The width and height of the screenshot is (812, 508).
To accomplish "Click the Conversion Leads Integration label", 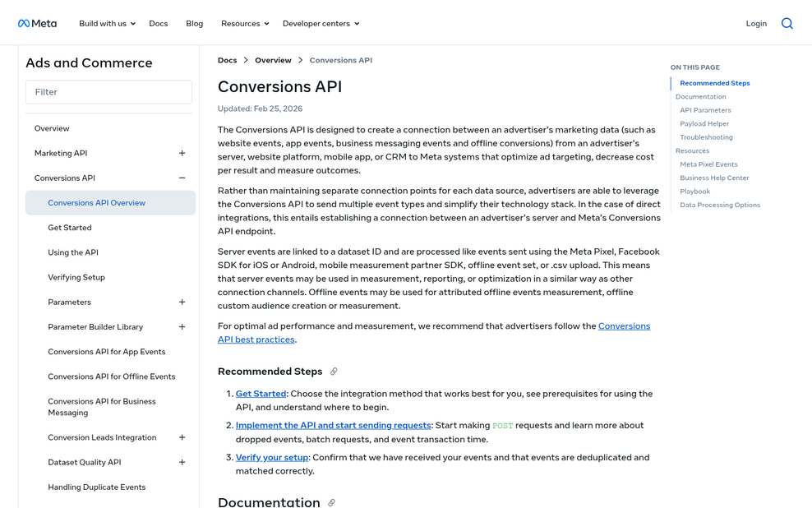I will tap(102, 437).
